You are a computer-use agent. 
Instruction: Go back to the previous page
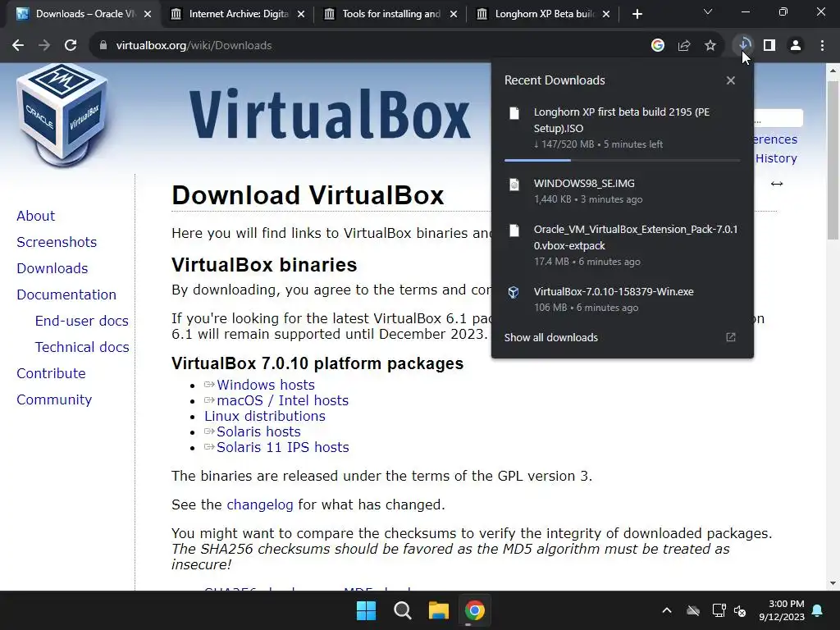[x=18, y=46]
